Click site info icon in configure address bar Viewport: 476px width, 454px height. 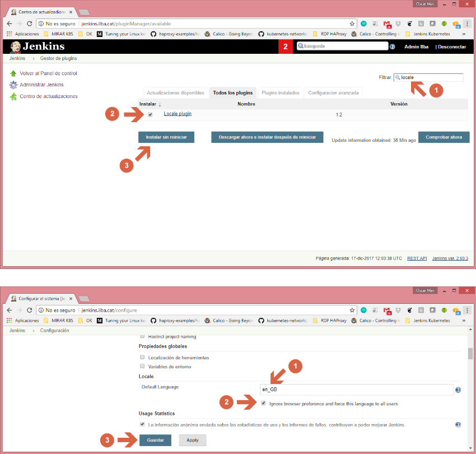[41, 311]
